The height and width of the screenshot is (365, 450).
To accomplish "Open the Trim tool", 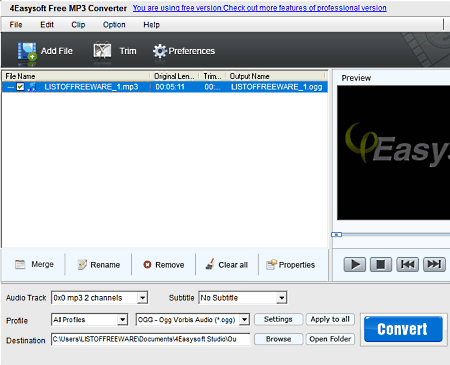I will [x=115, y=51].
